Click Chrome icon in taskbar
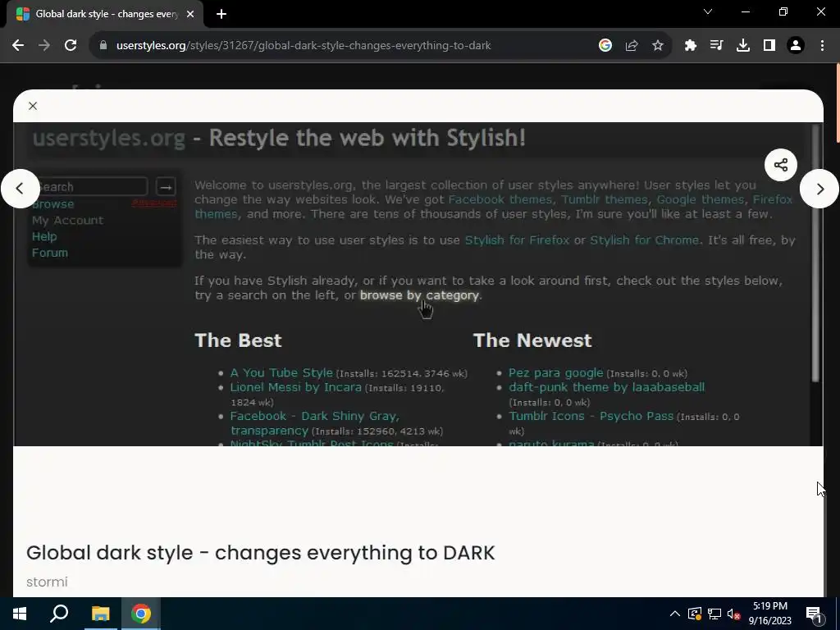 (141, 614)
